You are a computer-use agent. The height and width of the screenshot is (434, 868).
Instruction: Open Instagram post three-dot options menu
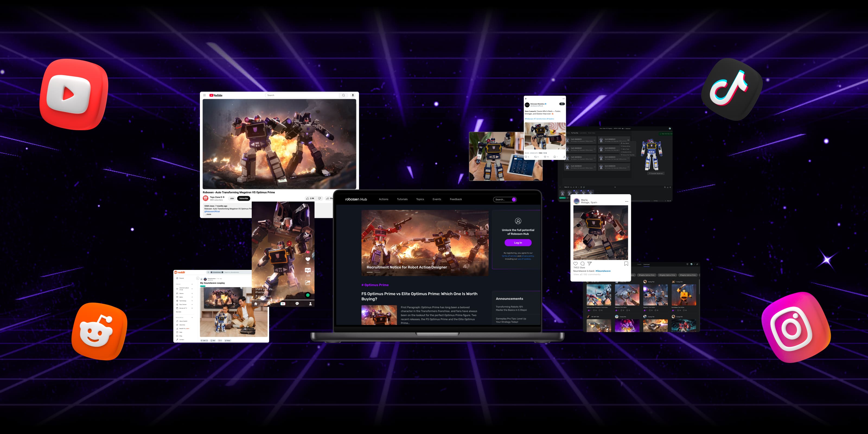click(626, 202)
